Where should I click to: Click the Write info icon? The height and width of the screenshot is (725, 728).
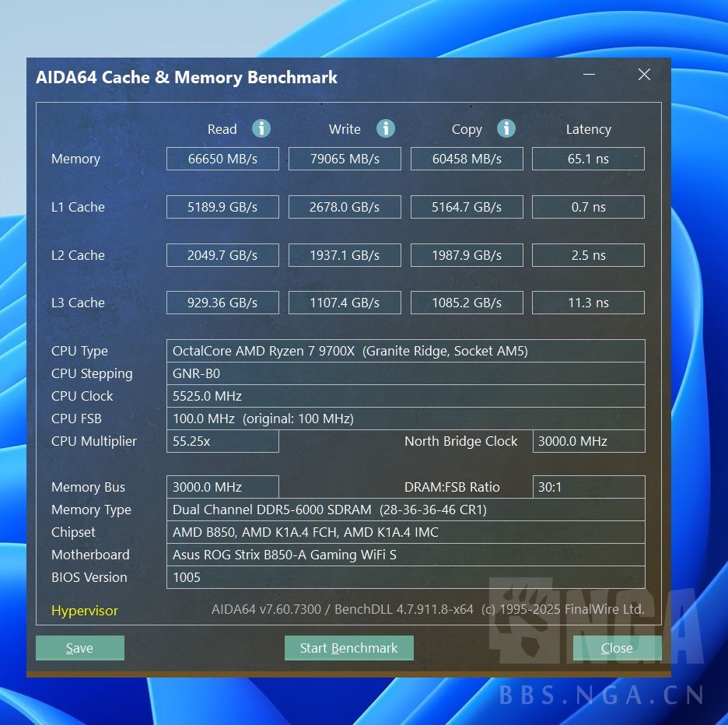click(385, 128)
